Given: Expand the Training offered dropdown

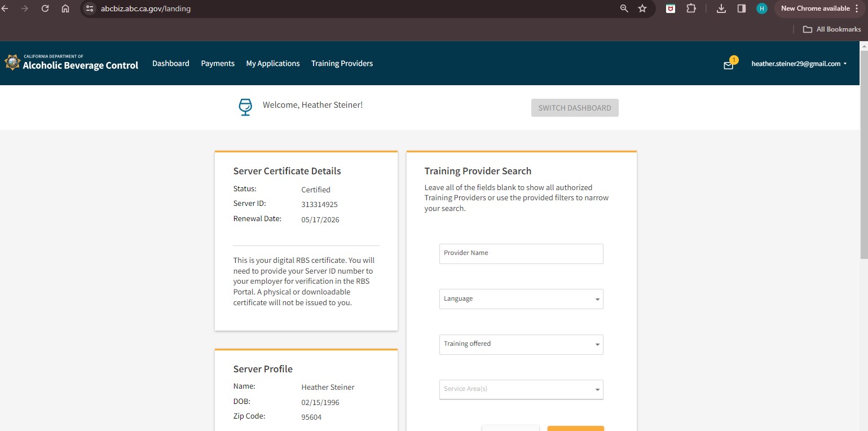Looking at the screenshot, I should 521,344.
